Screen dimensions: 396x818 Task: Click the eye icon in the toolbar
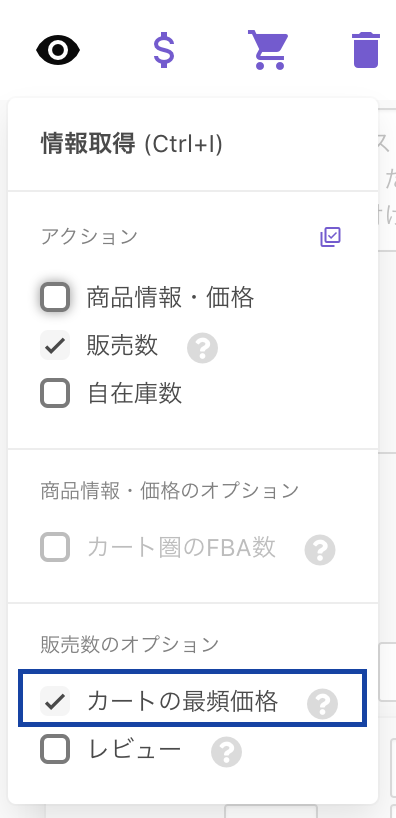[x=58, y=50]
